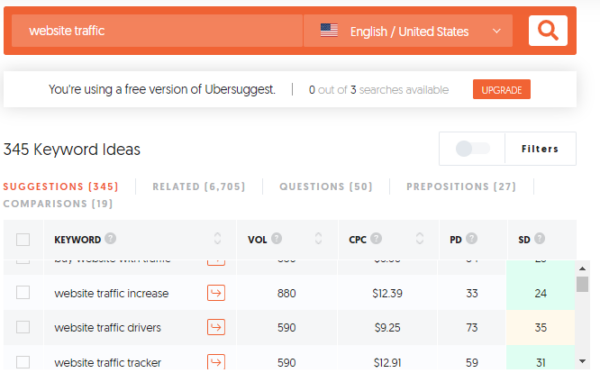This screenshot has height=382, width=600.
Task: Show help icon next to CPC header
Action: 376,238
